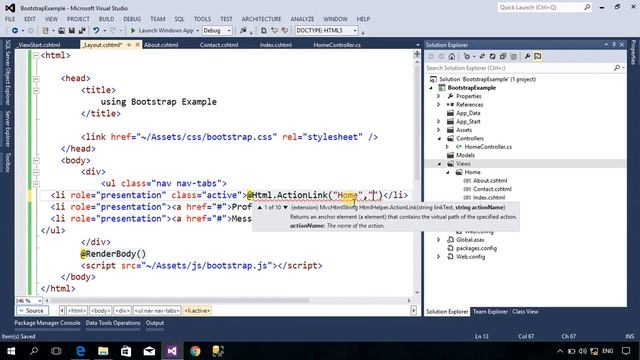Expand the References node
The height and width of the screenshot is (360, 640).
(x=439, y=104)
